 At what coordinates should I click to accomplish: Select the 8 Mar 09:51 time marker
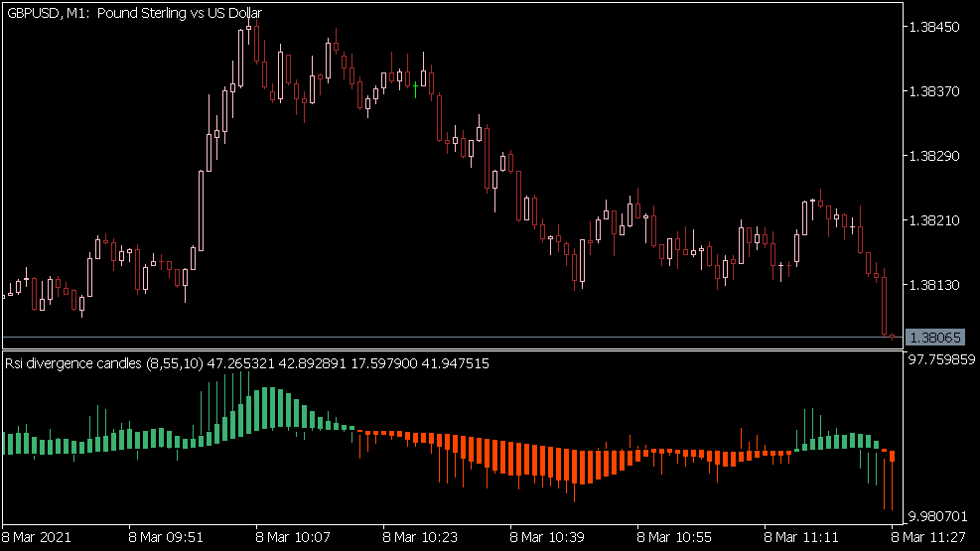(x=166, y=537)
